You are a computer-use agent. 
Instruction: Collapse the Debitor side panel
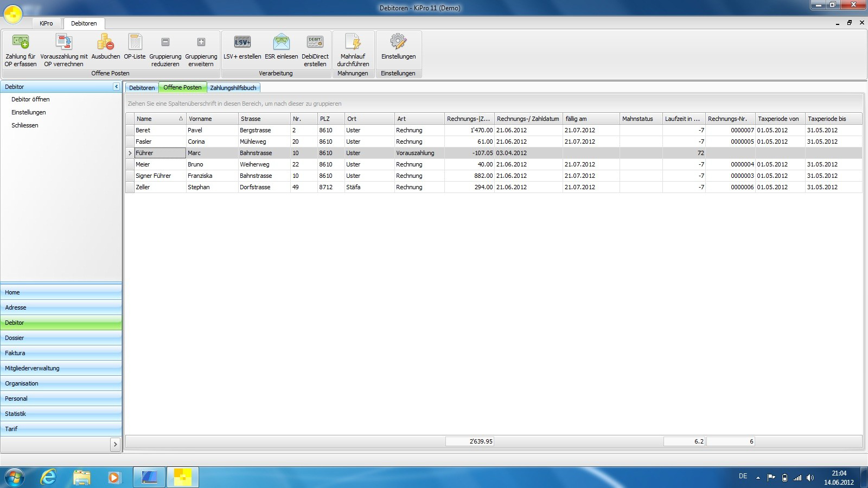(x=116, y=87)
